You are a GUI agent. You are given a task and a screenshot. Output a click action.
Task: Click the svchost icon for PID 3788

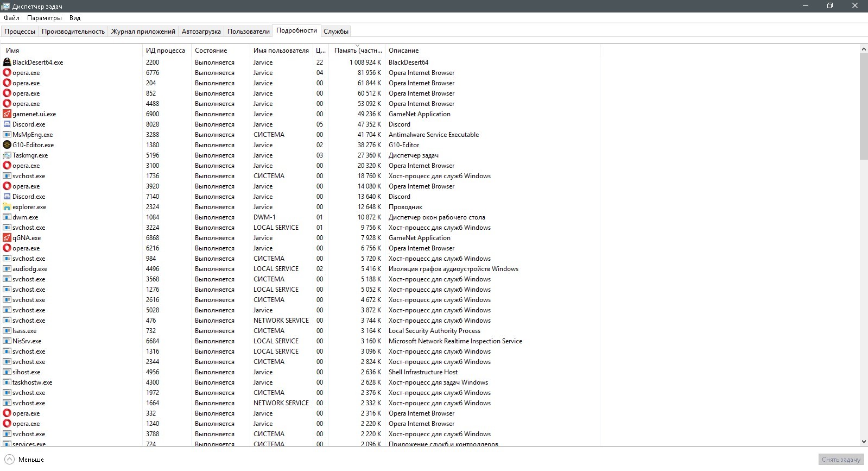7,434
